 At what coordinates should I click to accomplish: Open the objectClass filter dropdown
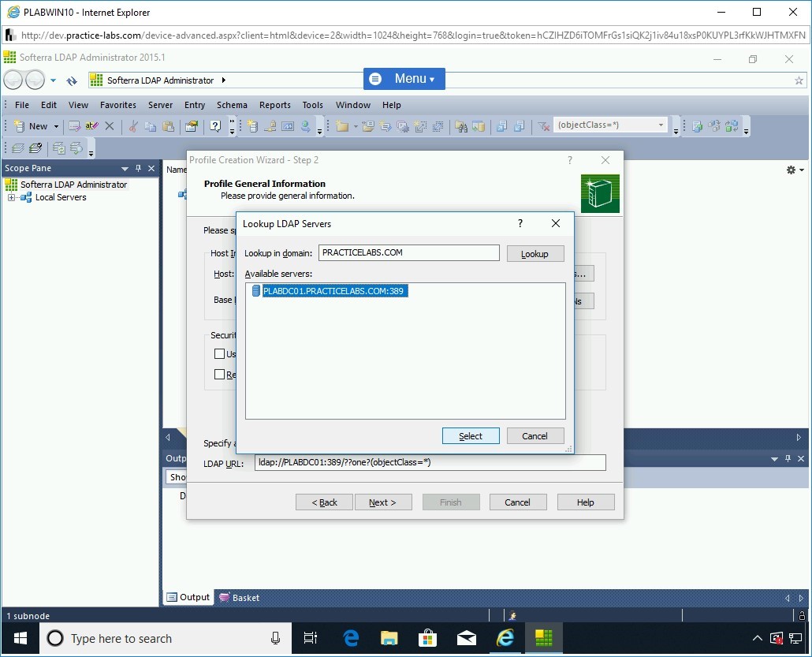(x=661, y=125)
